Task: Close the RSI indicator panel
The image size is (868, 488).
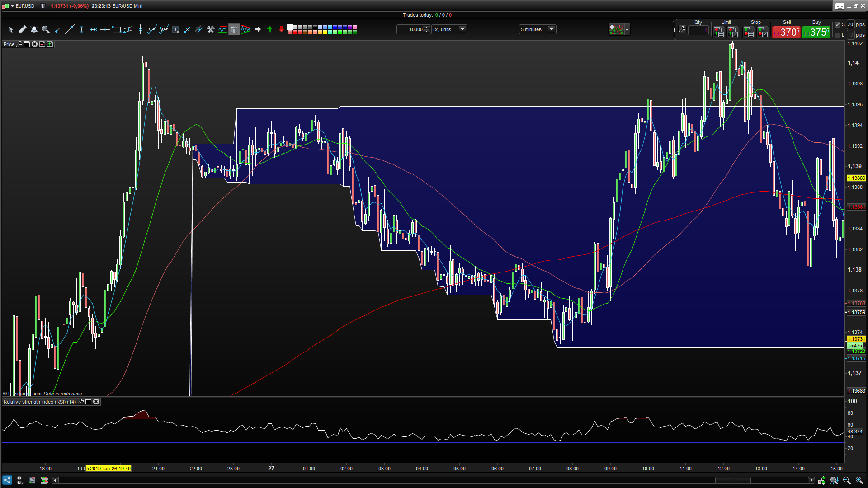Action: pos(96,401)
